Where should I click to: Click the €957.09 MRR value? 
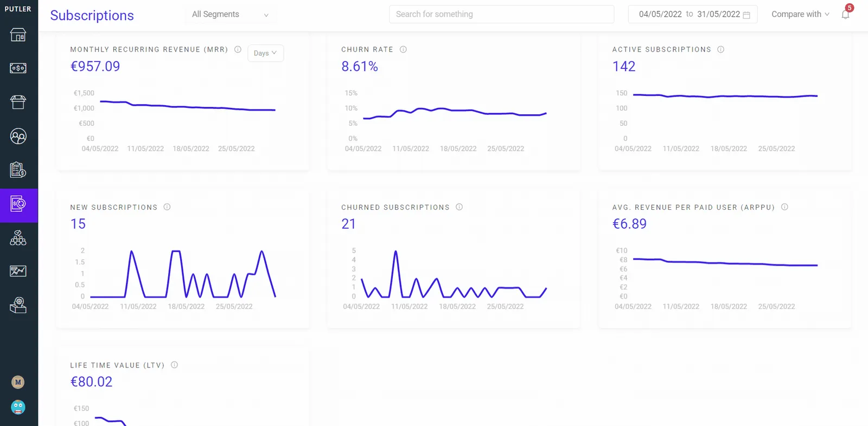[x=95, y=66]
